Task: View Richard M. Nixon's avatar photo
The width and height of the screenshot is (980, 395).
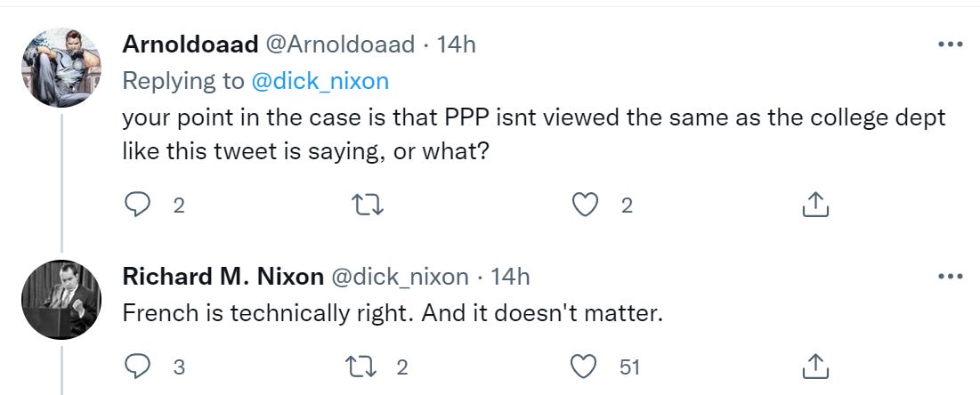Action: (x=61, y=300)
